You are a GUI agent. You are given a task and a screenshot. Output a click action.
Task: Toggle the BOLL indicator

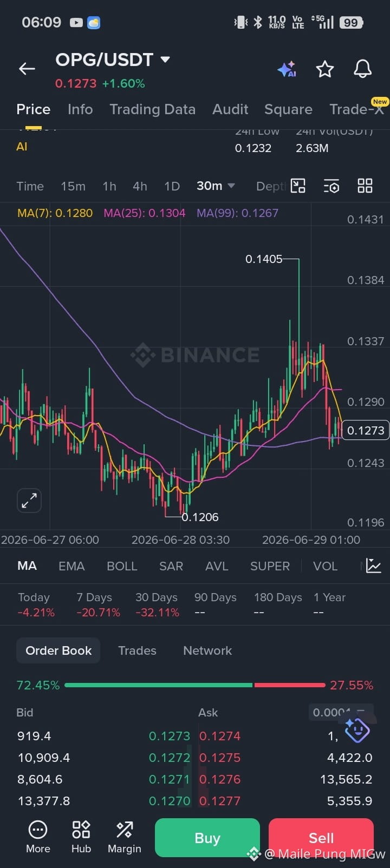[122, 566]
